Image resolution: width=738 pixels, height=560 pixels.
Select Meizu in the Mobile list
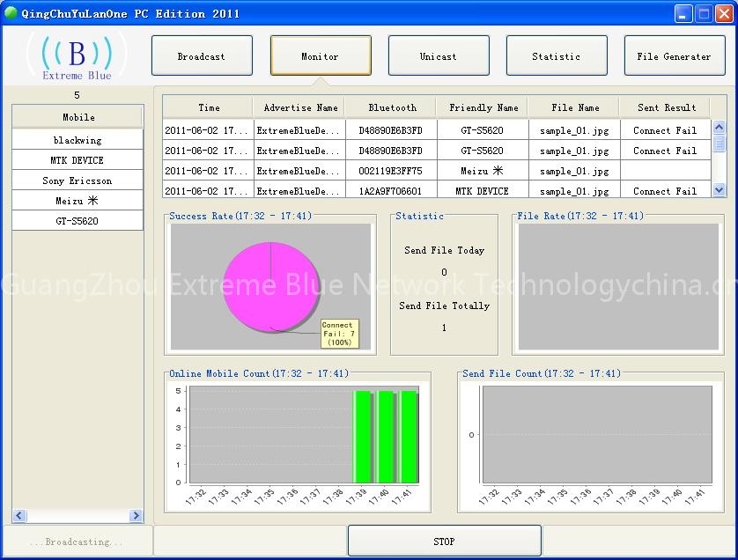78,201
